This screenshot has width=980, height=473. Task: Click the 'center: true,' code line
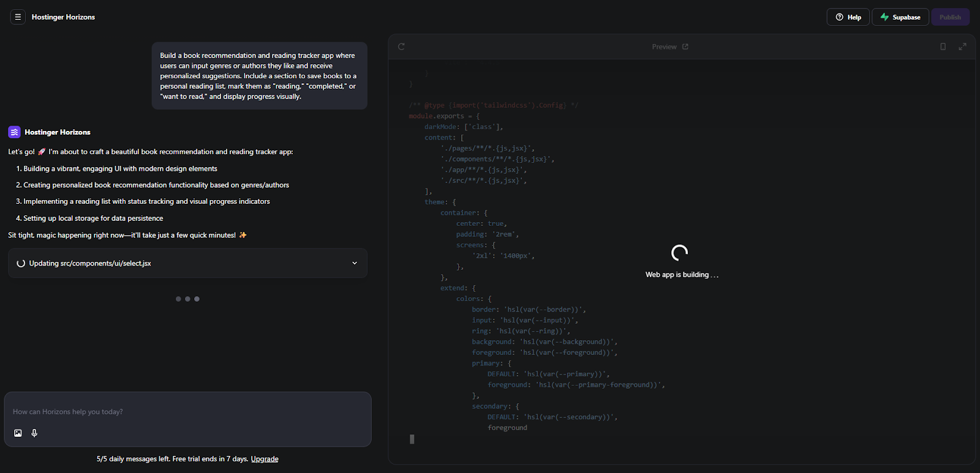[481, 223]
